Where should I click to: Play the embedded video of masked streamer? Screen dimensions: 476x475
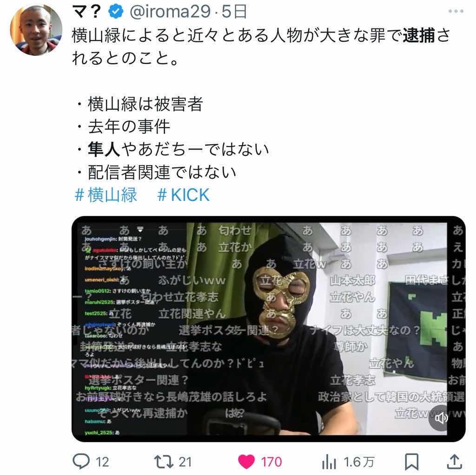click(268, 329)
